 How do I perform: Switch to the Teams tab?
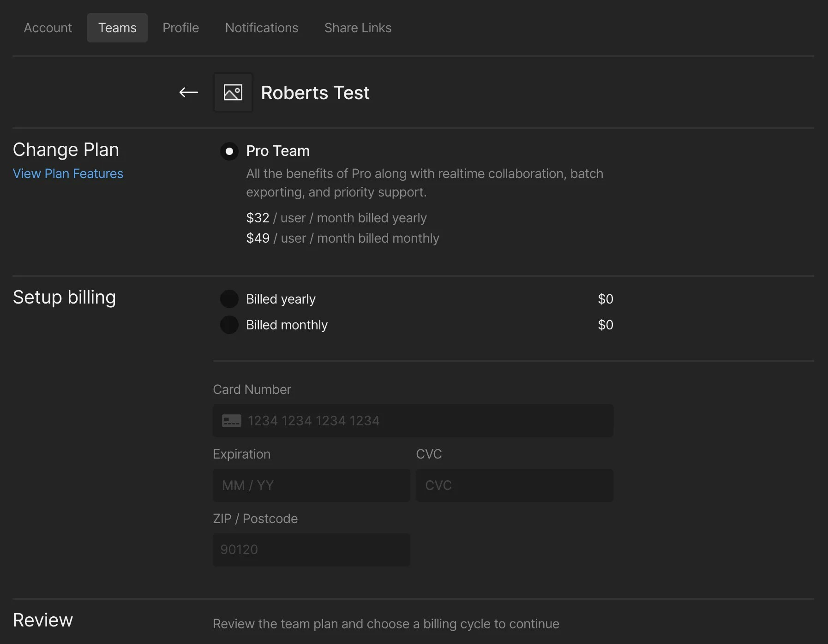[x=117, y=28]
